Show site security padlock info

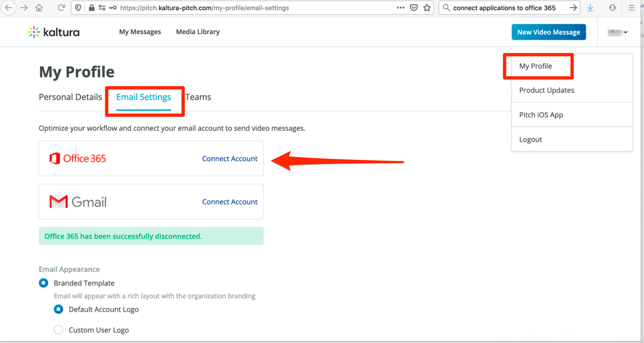click(92, 8)
